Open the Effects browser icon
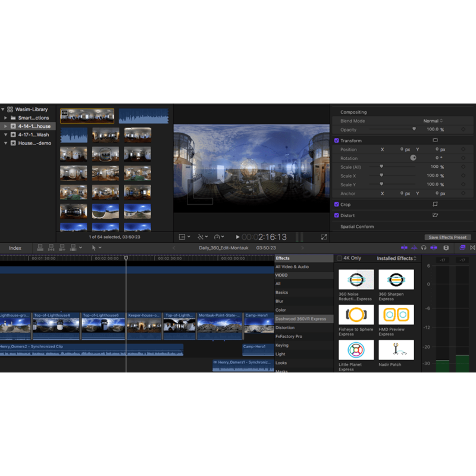476x476 pixels. coord(462,248)
